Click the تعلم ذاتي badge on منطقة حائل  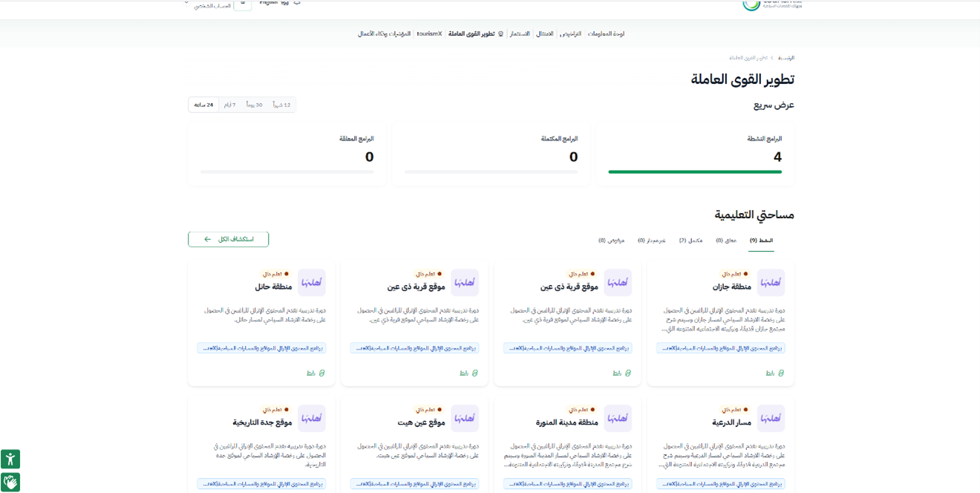(x=275, y=274)
